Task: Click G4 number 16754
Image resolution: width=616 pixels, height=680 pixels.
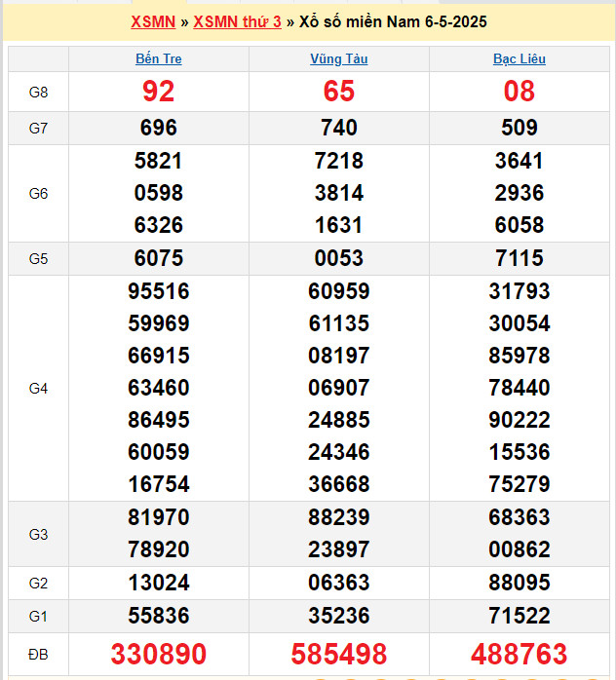Action: click(x=159, y=484)
